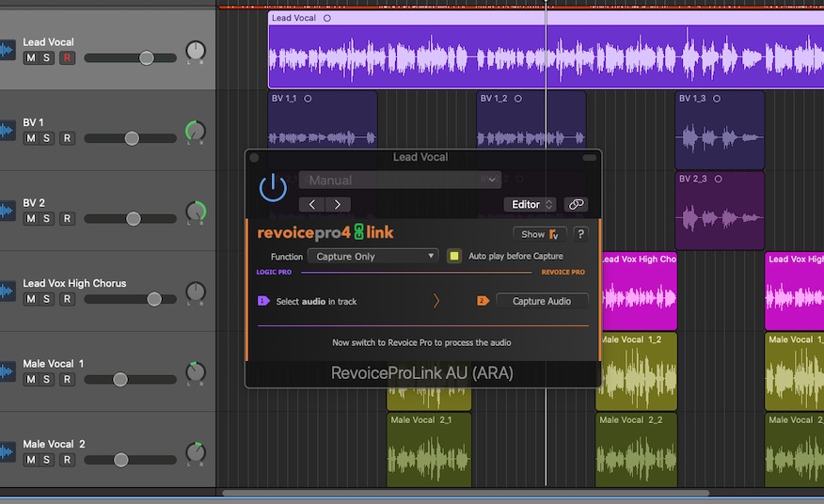This screenshot has width=824, height=504.
Task: Click the BV 2 track waveform icon
Action: 8,212
